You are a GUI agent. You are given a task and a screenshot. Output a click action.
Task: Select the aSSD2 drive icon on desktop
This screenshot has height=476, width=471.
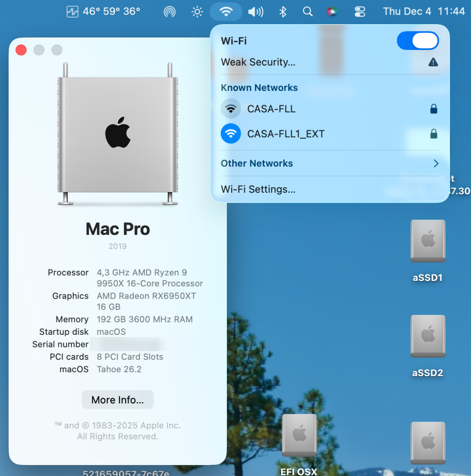(x=428, y=336)
